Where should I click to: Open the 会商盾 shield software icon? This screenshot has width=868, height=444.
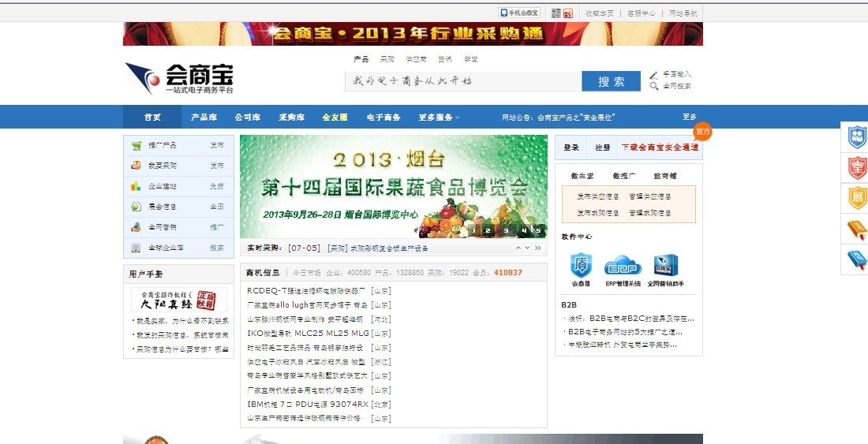point(582,266)
